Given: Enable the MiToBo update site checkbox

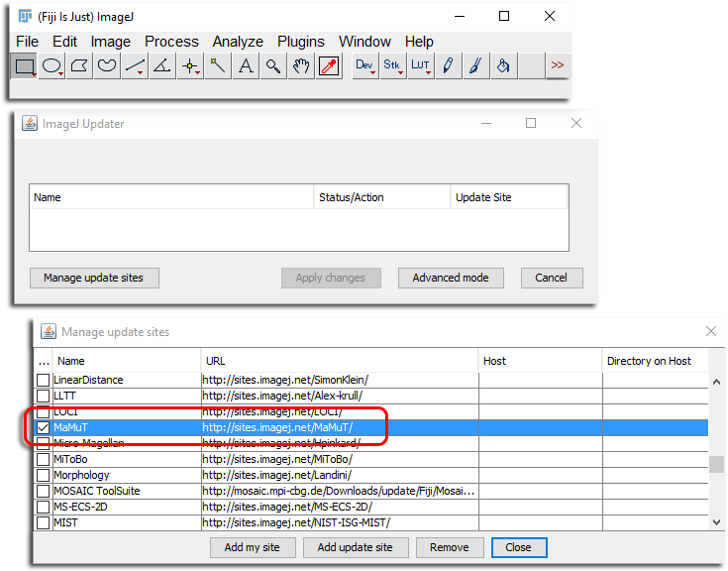Looking at the screenshot, I should pos(44,459).
